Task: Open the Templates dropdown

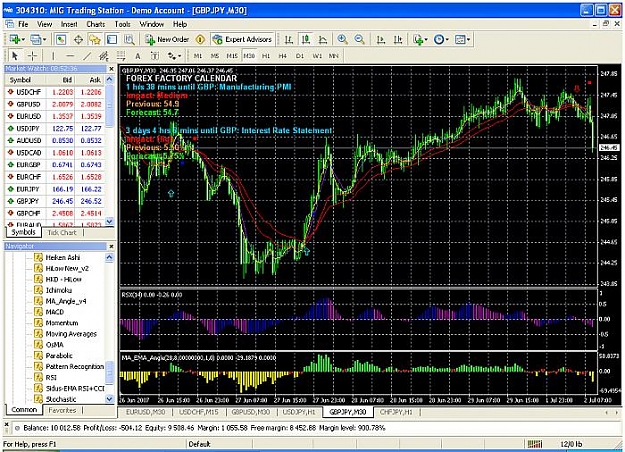Action: pyautogui.click(x=463, y=39)
